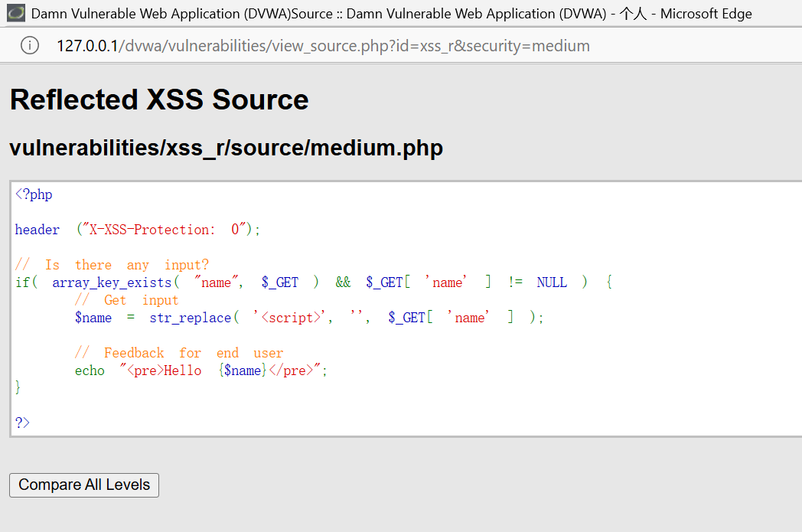Click the Compare All Levels button
The height and width of the screenshot is (532, 802).
[84, 485]
